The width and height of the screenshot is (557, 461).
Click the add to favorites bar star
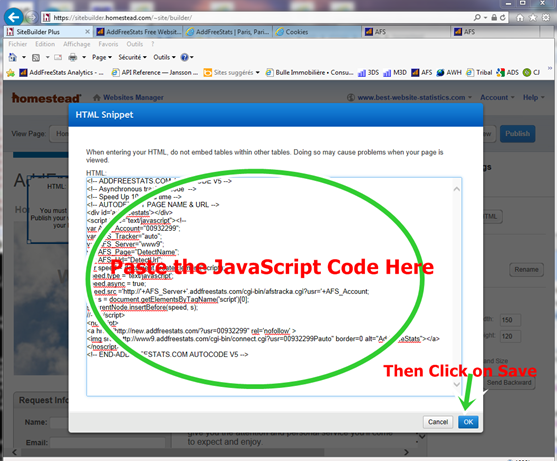10,73
